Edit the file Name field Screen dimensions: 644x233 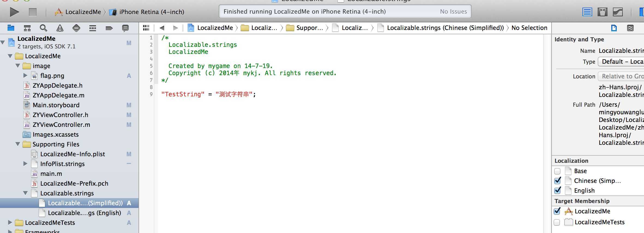pyautogui.click(x=621, y=51)
